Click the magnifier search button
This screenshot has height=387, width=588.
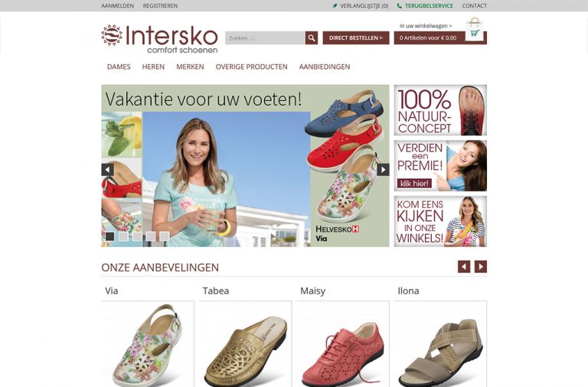[x=312, y=37]
